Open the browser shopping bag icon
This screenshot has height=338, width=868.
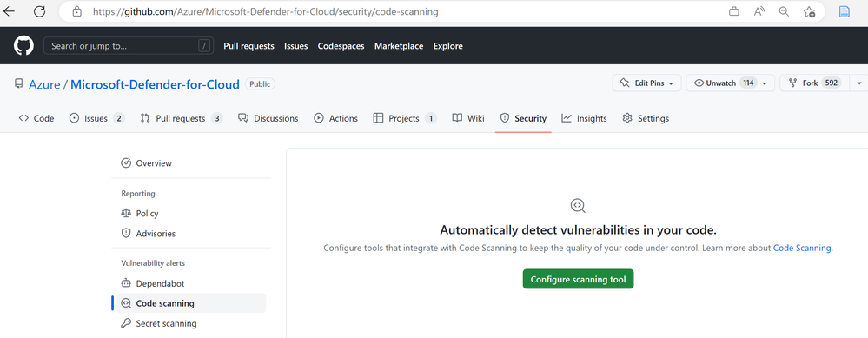pyautogui.click(x=734, y=11)
